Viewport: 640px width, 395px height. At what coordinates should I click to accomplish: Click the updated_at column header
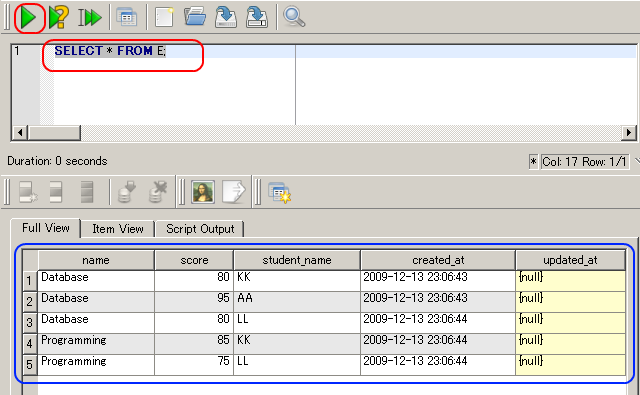(570, 260)
